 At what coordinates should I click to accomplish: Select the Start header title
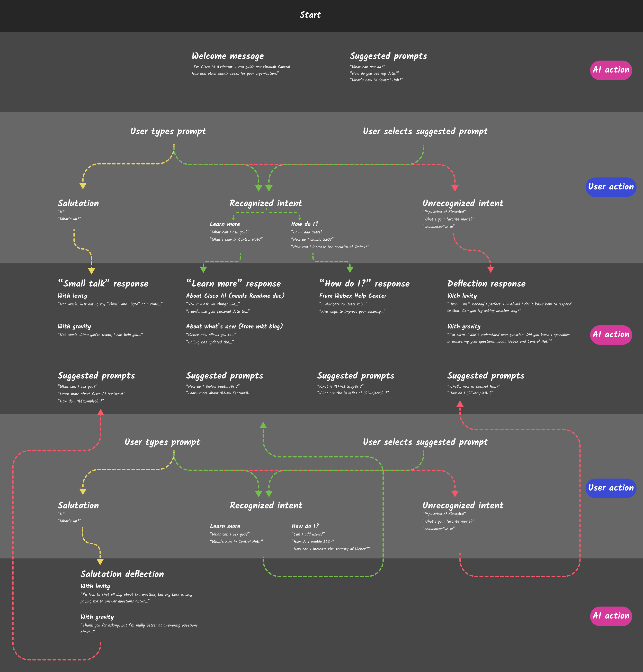[310, 15]
